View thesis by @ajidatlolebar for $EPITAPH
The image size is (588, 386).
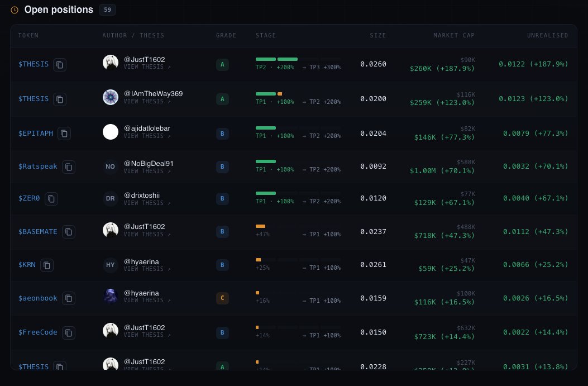click(147, 136)
